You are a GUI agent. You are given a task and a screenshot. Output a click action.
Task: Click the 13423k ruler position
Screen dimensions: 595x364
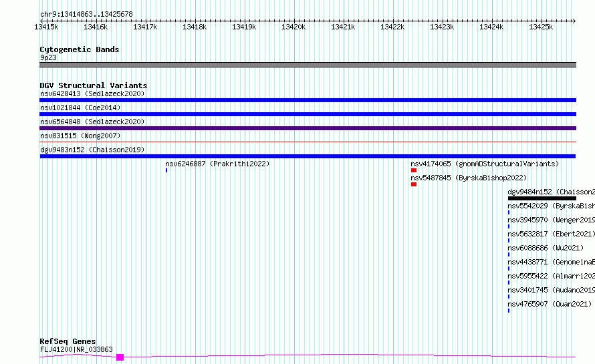(442, 27)
